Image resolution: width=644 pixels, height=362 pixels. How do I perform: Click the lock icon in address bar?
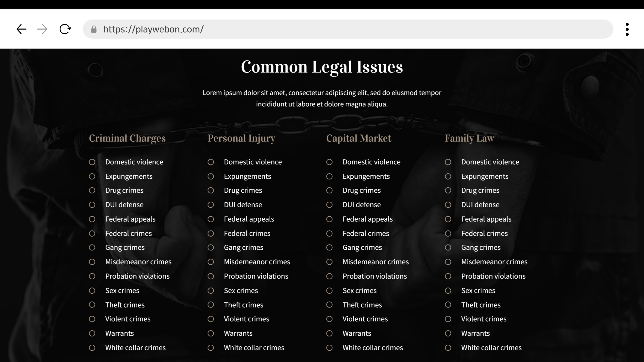point(94,29)
